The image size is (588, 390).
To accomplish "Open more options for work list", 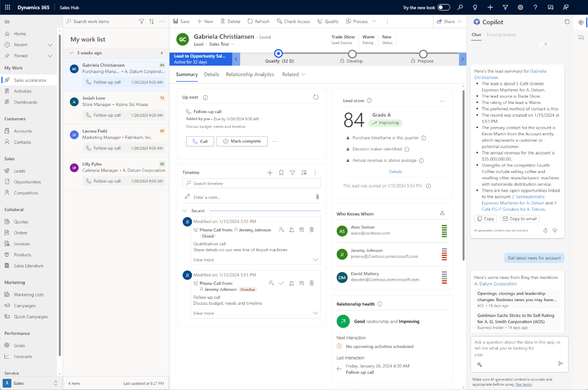I will coord(162,21).
